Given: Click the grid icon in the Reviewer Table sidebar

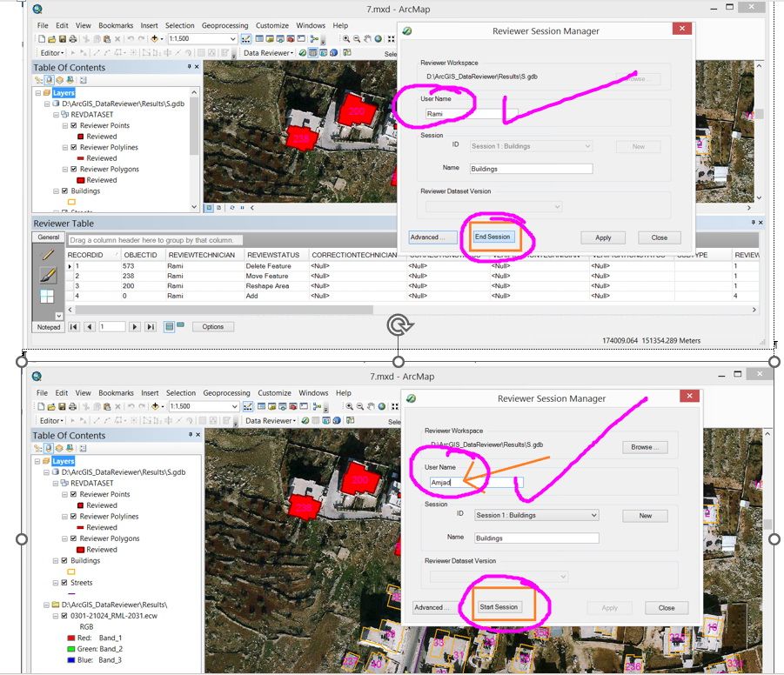Looking at the screenshot, I should coord(47,296).
